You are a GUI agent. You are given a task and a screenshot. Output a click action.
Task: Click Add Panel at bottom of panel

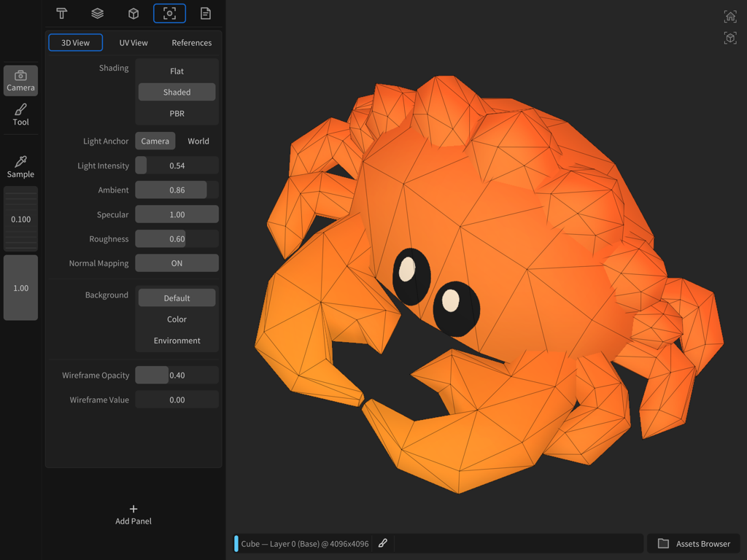click(133, 515)
